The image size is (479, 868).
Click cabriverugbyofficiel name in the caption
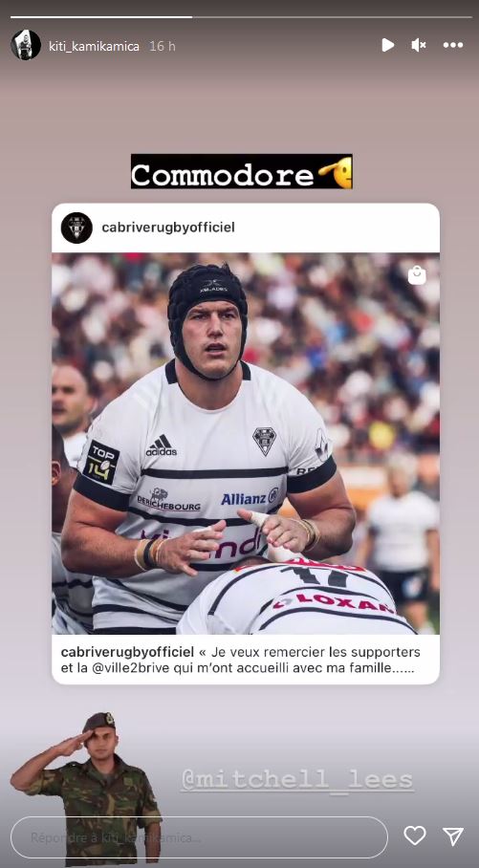point(127,652)
